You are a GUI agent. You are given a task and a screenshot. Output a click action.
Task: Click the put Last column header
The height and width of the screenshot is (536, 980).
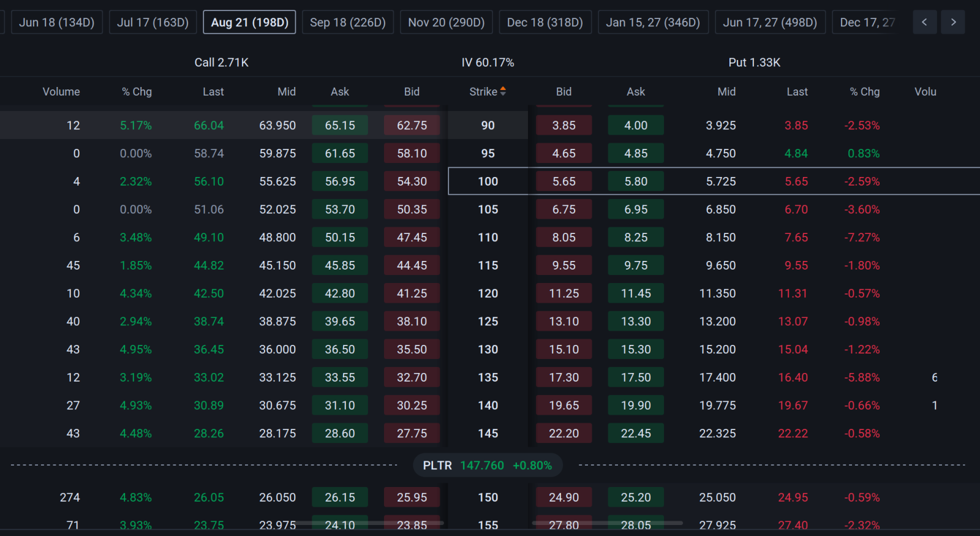click(797, 91)
